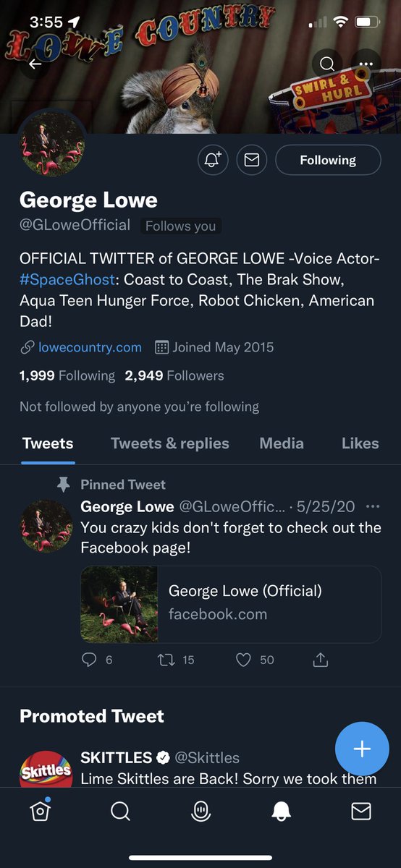Open the George Lowe (Official) Facebook card

231,605
